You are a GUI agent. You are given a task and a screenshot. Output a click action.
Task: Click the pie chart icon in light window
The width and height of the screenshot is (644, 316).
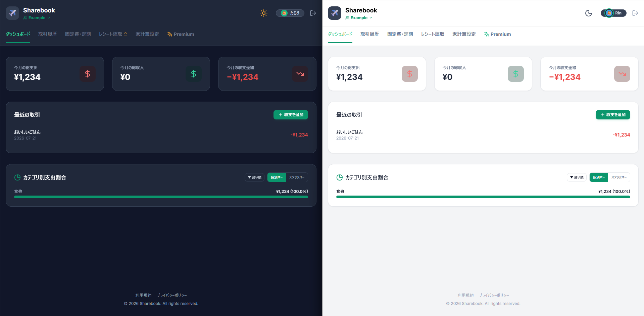tap(340, 177)
